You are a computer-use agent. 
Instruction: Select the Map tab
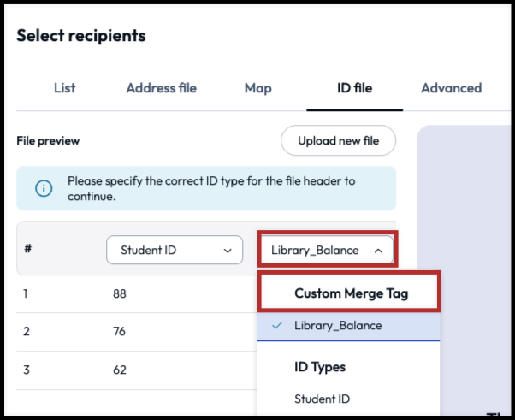pos(257,88)
